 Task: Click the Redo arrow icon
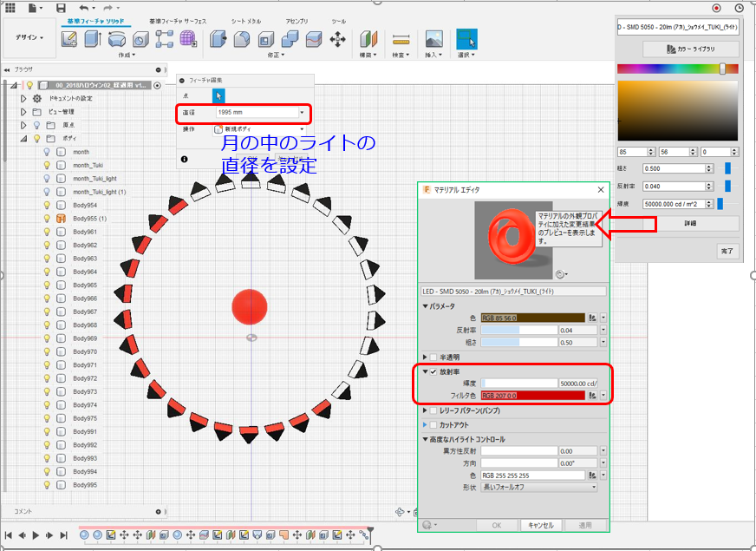click(108, 8)
